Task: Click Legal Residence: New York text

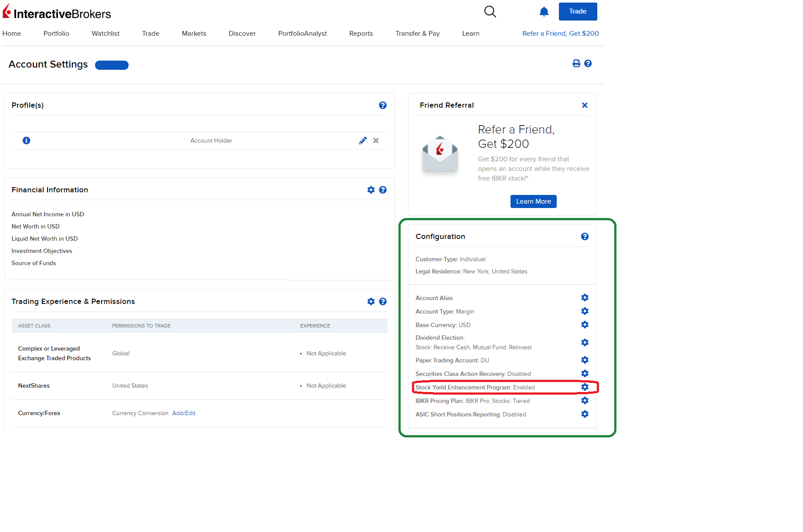Action: click(471, 271)
